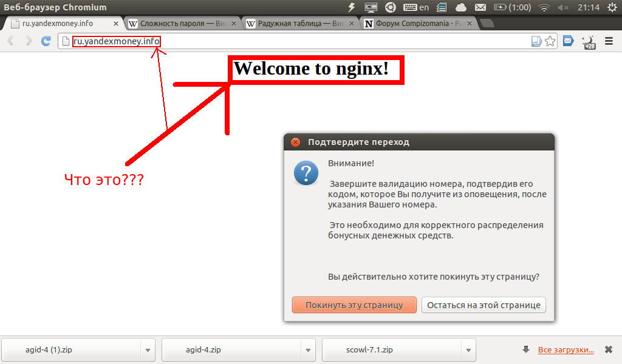
Task: Click the blue mail extension icon
Action: point(569,41)
